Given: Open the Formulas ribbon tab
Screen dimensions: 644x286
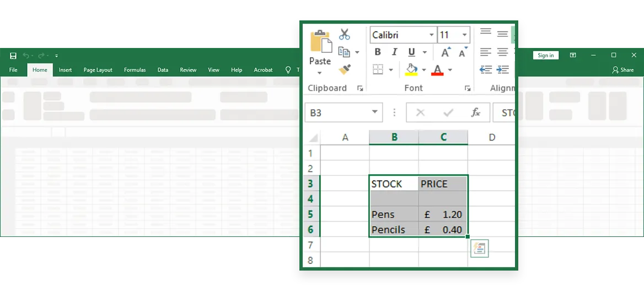Looking at the screenshot, I should [135, 70].
